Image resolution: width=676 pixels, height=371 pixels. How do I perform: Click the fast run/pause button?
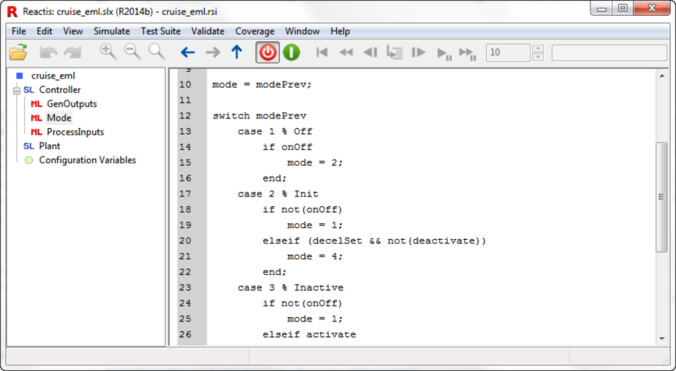coord(468,53)
